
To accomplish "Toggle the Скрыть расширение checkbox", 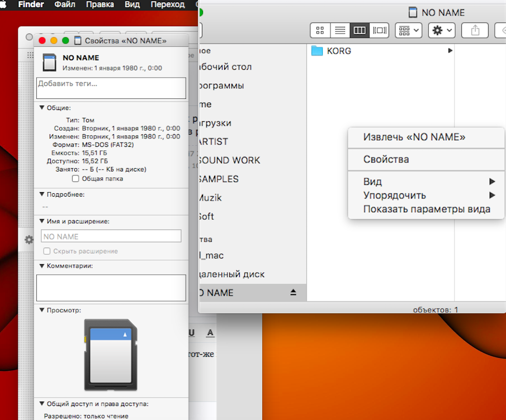I will 47,251.
